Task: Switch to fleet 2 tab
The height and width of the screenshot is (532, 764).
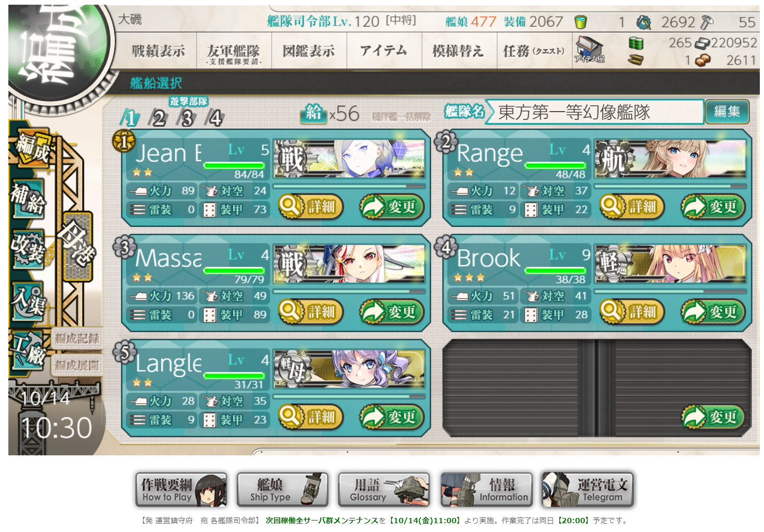Action: [158, 118]
